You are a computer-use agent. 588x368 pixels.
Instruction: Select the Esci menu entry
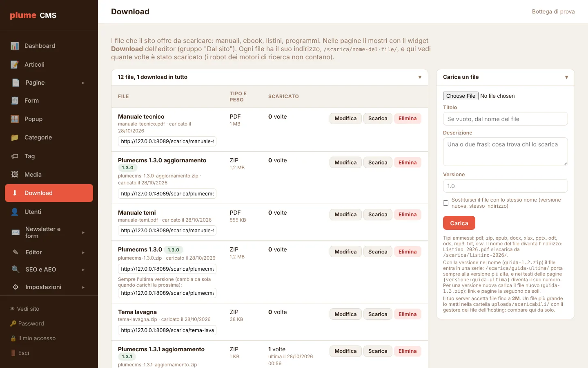[20, 353]
